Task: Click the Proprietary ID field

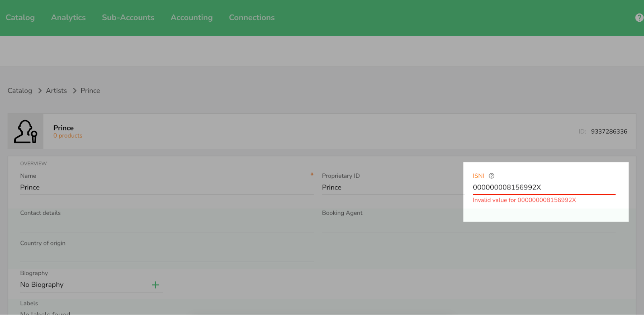Action: (x=393, y=187)
